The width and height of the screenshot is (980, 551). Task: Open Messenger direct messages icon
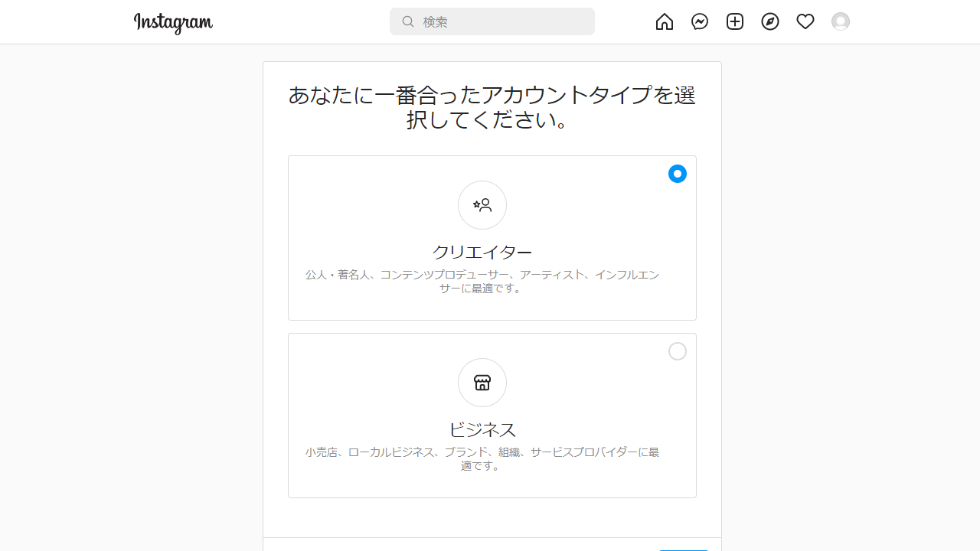coord(699,21)
